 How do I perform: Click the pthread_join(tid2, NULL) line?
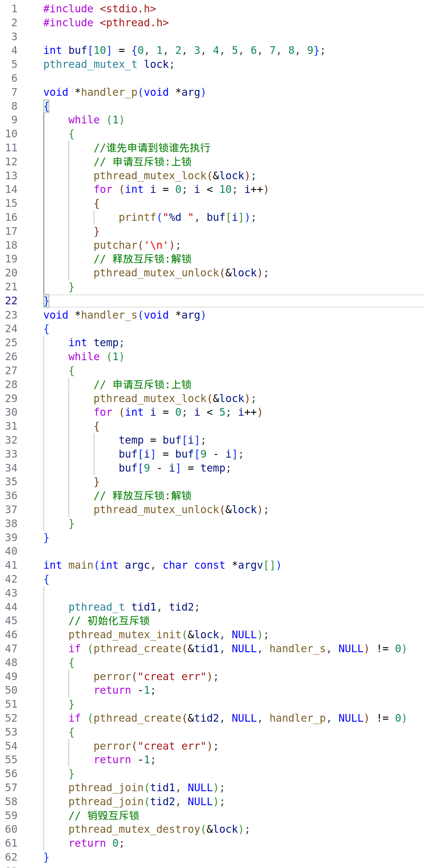[147, 801]
